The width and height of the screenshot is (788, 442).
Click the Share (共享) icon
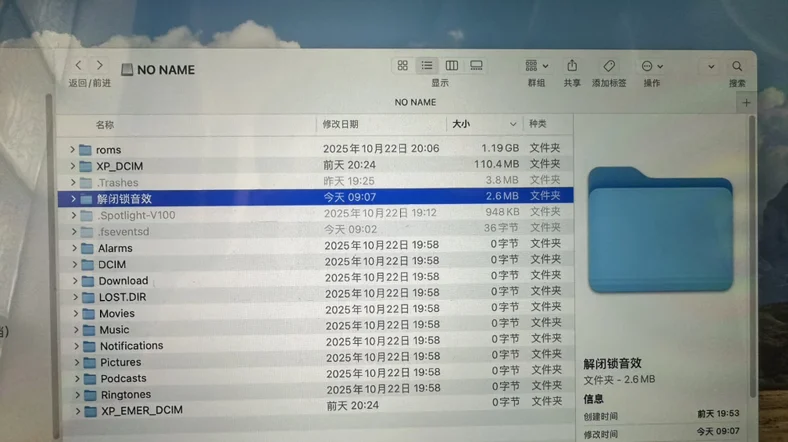click(x=572, y=65)
